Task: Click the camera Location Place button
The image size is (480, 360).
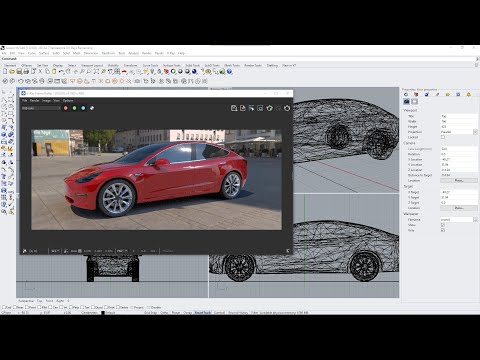Action: click(x=459, y=180)
